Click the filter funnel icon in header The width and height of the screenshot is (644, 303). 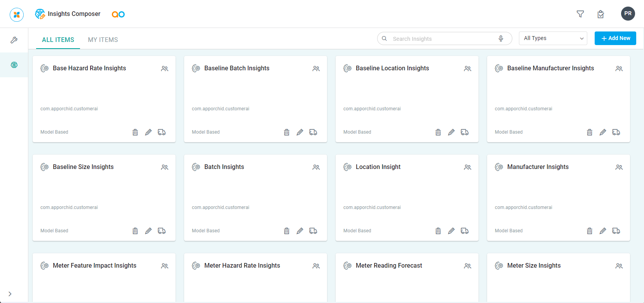click(580, 14)
